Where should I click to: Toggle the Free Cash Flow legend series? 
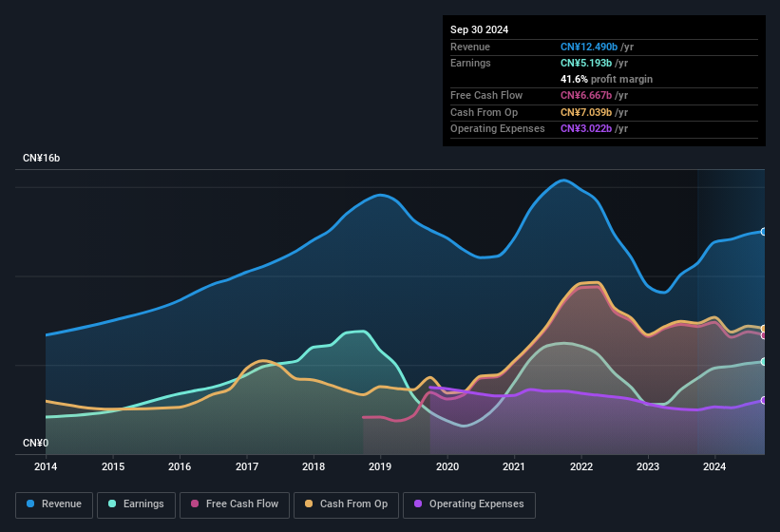pyautogui.click(x=235, y=503)
